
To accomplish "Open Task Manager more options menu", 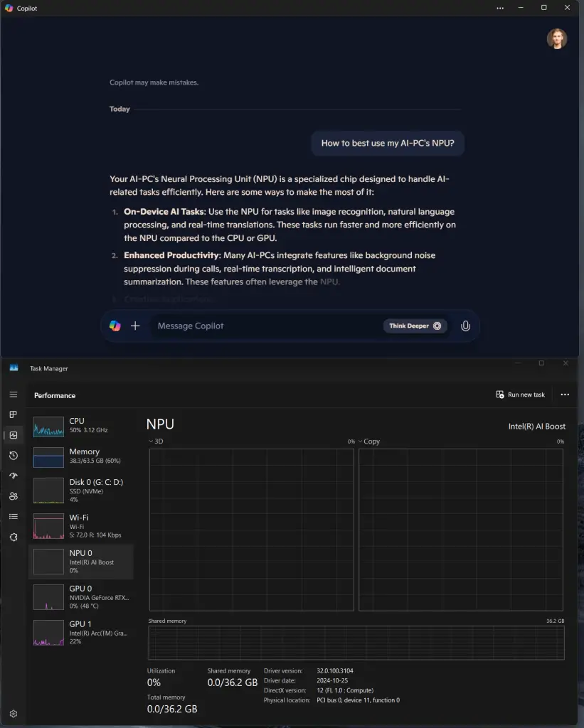I will pyautogui.click(x=565, y=395).
